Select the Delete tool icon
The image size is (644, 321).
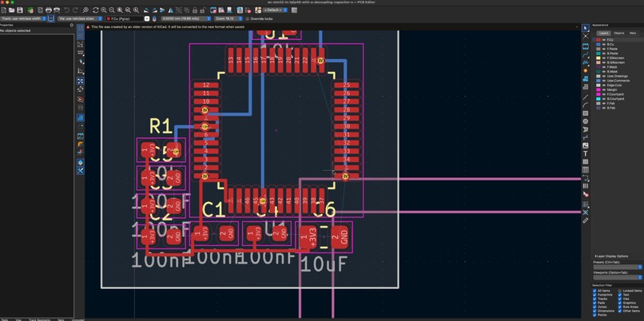click(x=586, y=195)
